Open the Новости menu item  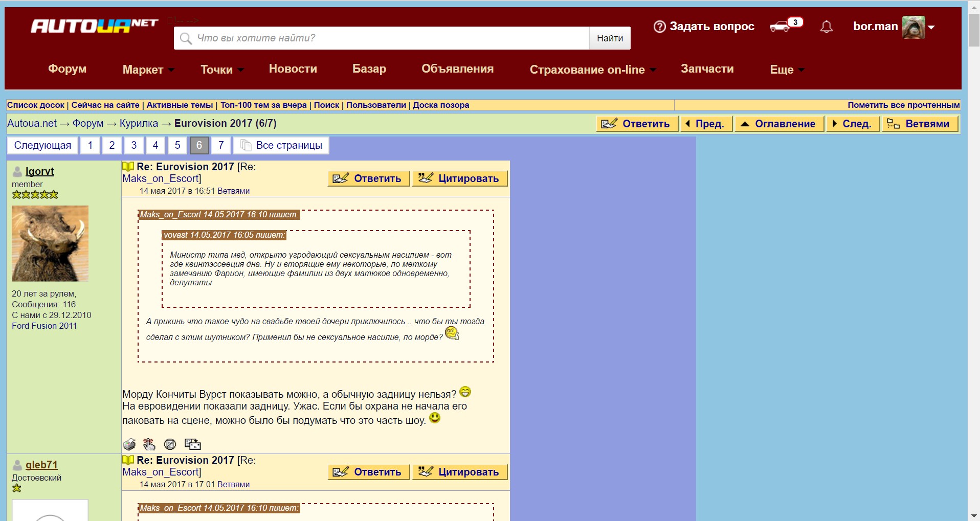(293, 69)
